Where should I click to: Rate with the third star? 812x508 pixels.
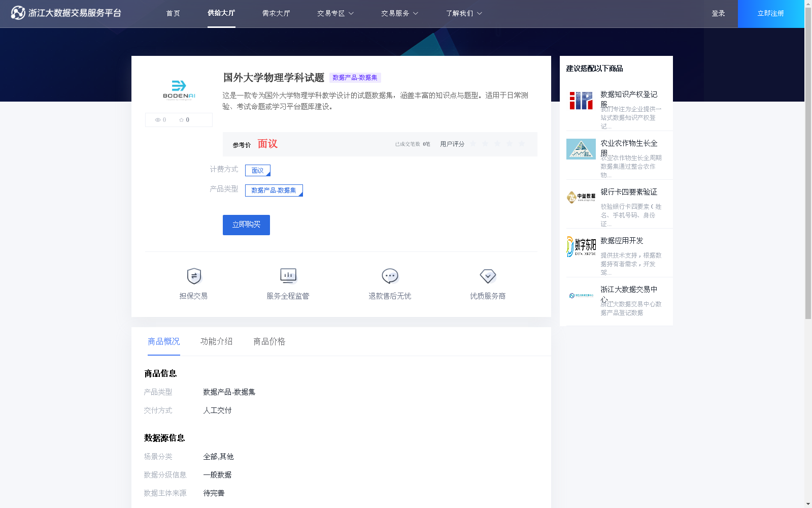click(x=497, y=144)
